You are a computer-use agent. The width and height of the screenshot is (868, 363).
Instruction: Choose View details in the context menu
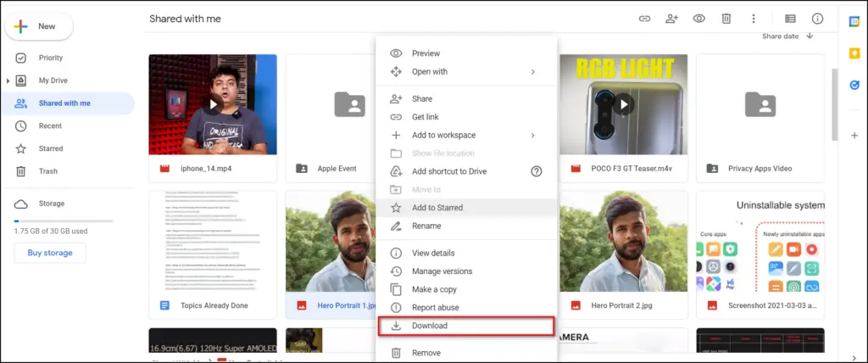click(466, 253)
